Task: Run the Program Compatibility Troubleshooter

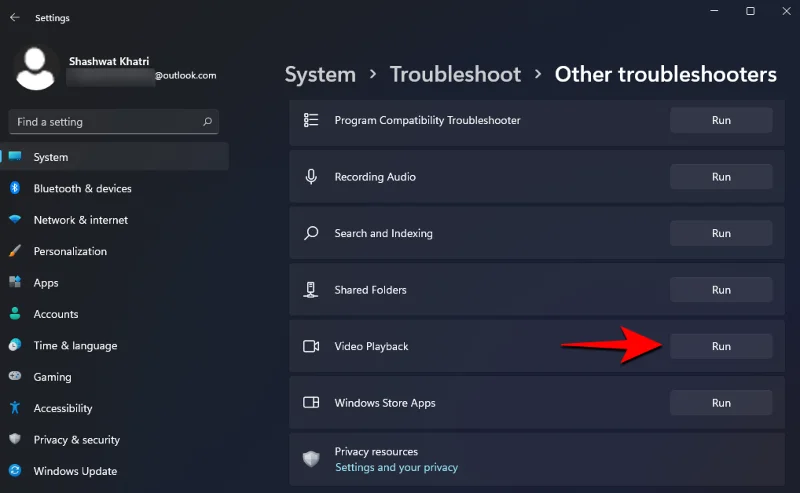Action: [721, 120]
